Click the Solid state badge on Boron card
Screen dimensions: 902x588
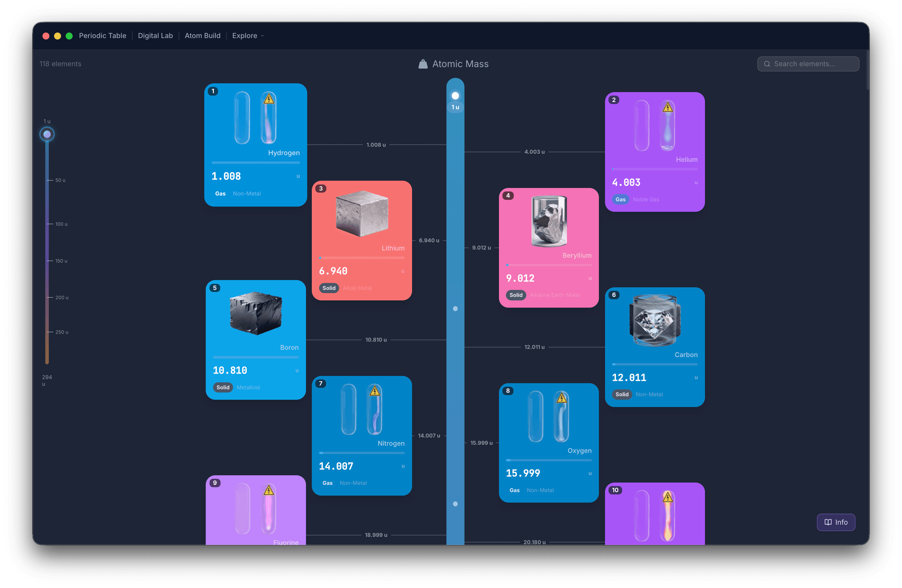point(223,387)
